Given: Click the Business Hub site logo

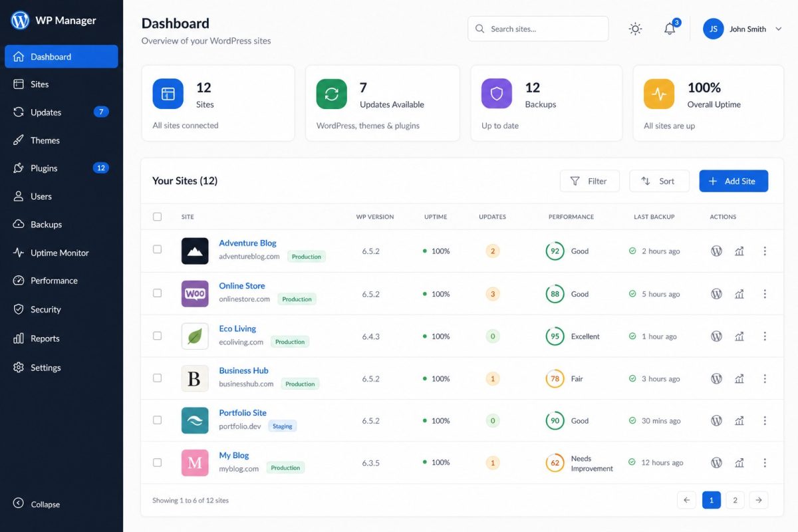Looking at the screenshot, I should (x=195, y=378).
